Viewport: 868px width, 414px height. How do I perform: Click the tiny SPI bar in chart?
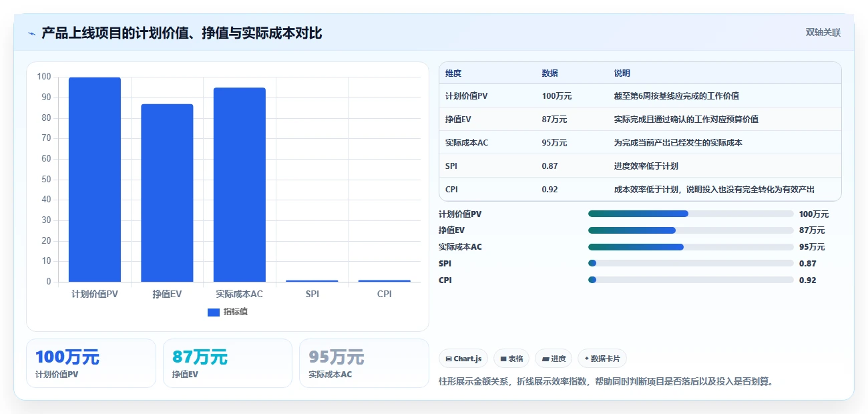pyautogui.click(x=312, y=281)
